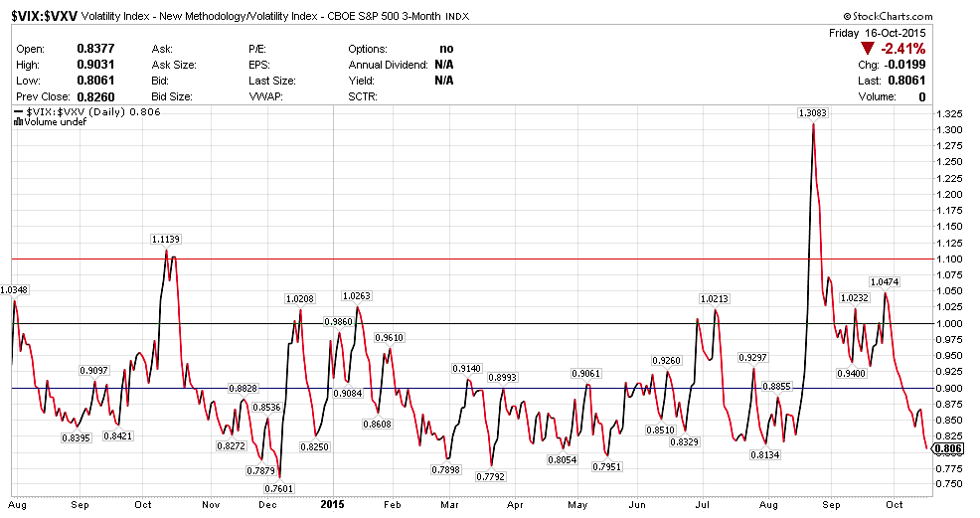This screenshot has height=518, width=980.
Task: Click the 1.0263 peak label
Action: [x=356, y=296]
